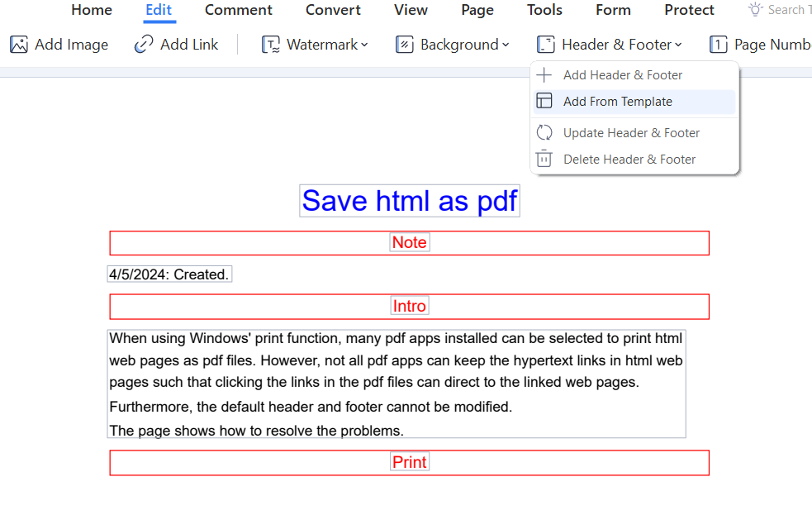This screenshot has height=515, width=812.
Task: Select the Protect tab
Action: click(x=689, y=10)
